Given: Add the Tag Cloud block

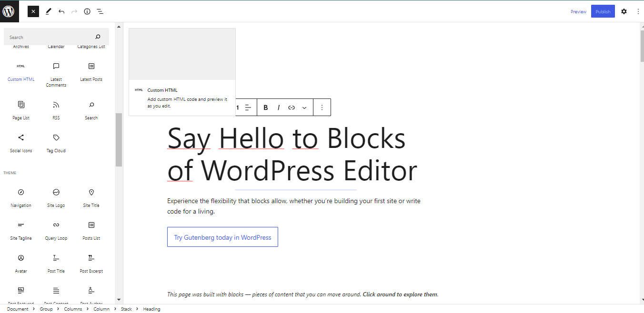Looking at the screenshot, I should pos(56,143).
